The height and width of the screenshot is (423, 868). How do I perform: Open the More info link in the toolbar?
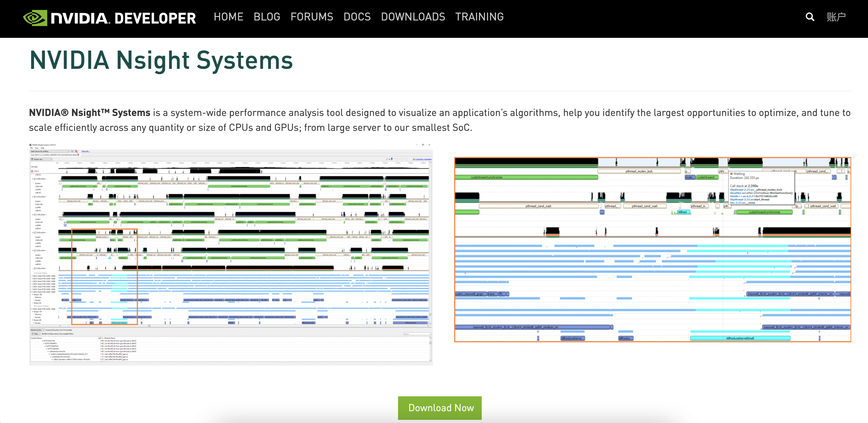86,151
